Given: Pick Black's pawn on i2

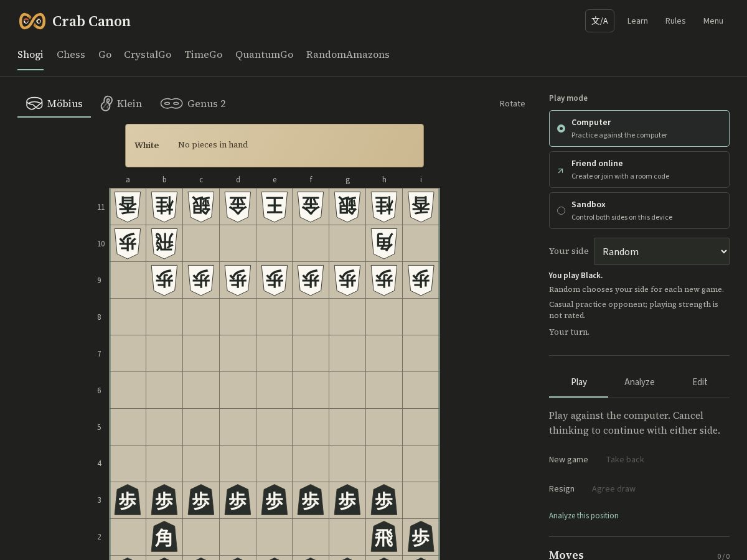Looking at the screenshot, I should (421, 537).
